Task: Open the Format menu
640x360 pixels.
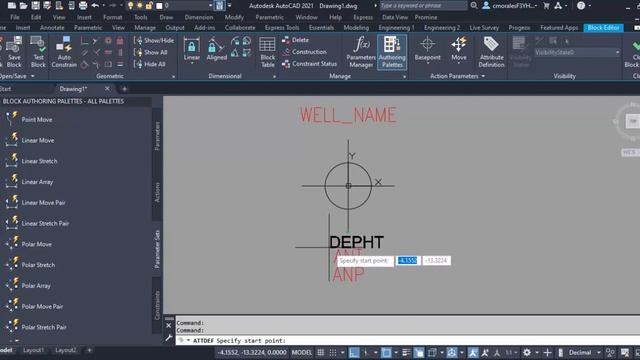Action: 113,17
